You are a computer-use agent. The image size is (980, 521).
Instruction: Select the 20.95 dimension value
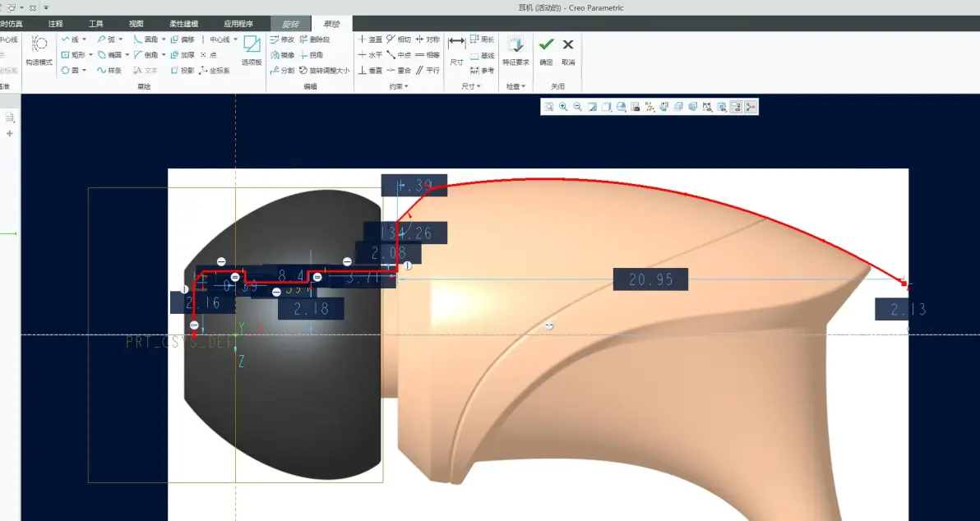click(x=650, y=279)
